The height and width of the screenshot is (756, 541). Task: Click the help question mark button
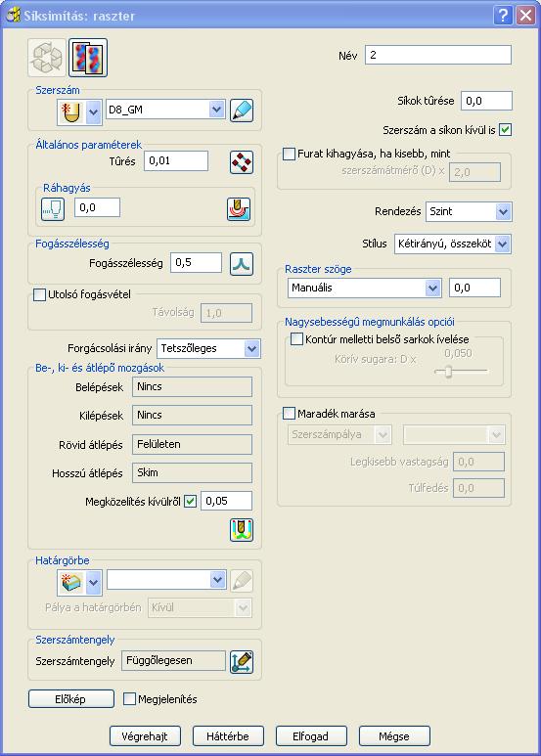tap(503, 16)
